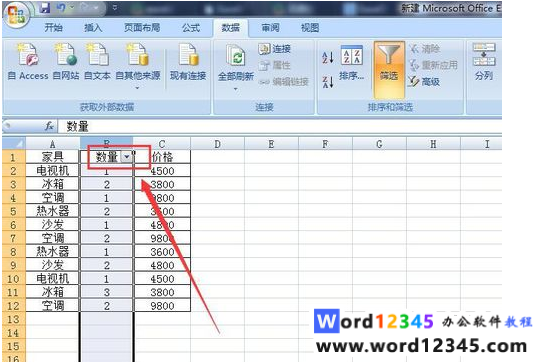Sort ascending with the A-Z icon
This screenshot has height=362, width=537.
328,57
